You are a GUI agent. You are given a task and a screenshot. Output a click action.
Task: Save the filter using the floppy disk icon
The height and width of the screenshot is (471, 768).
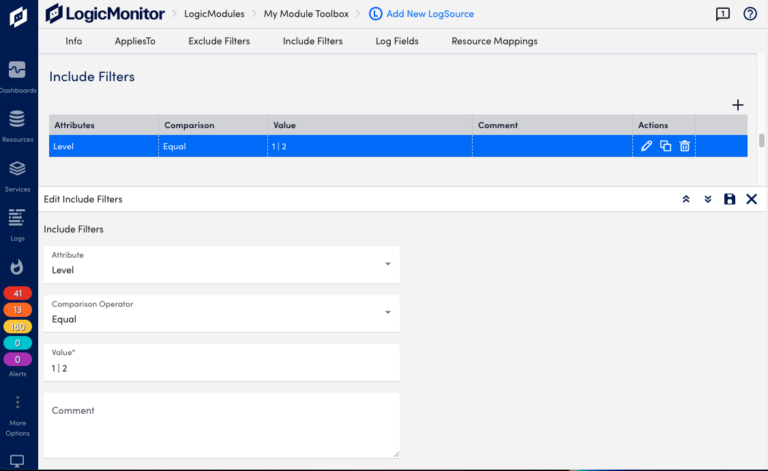pyautogui.click(x=729, y=199)
